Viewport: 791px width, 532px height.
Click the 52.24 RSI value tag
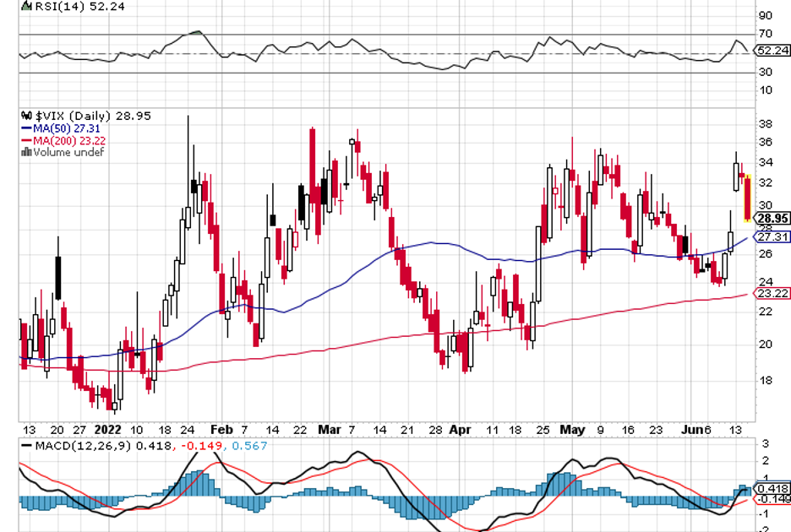pos(772,51)
